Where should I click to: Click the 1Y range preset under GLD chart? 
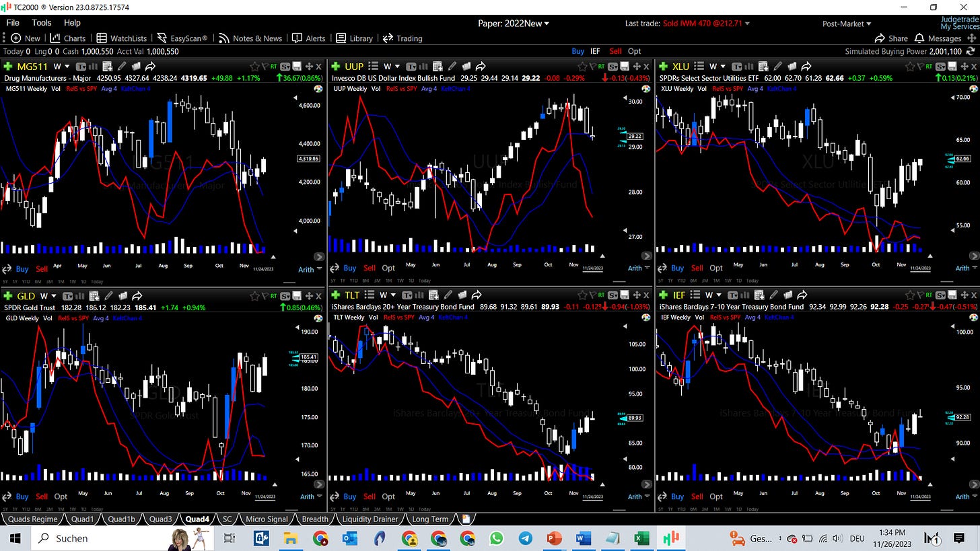(15, 510)
